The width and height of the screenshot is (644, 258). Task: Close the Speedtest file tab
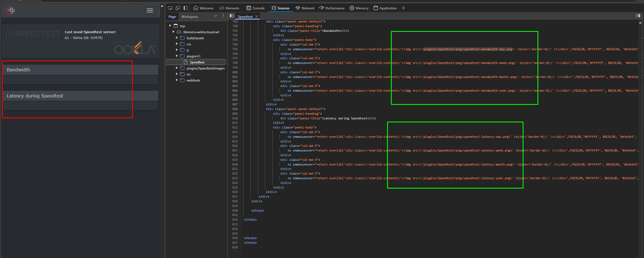tap(257, 16)
